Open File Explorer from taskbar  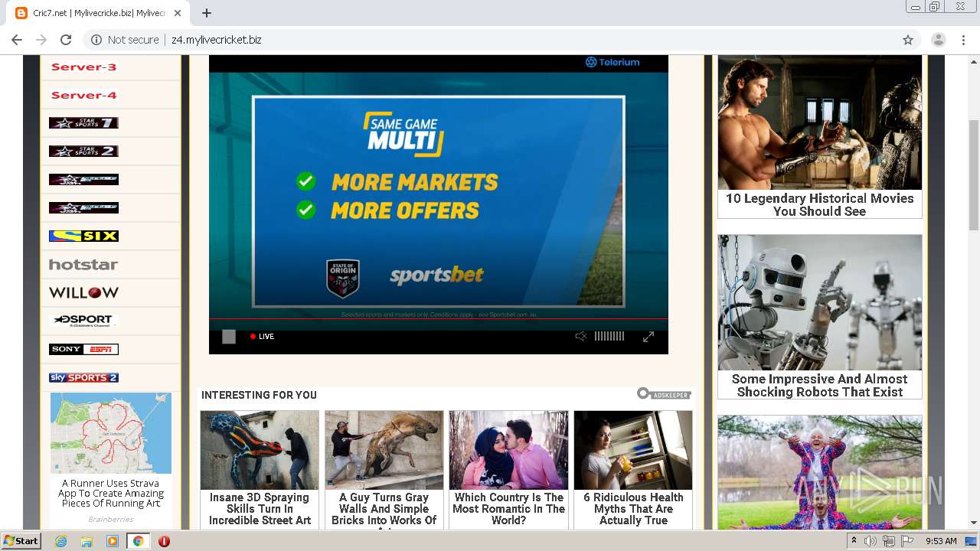tap(87, 541)
